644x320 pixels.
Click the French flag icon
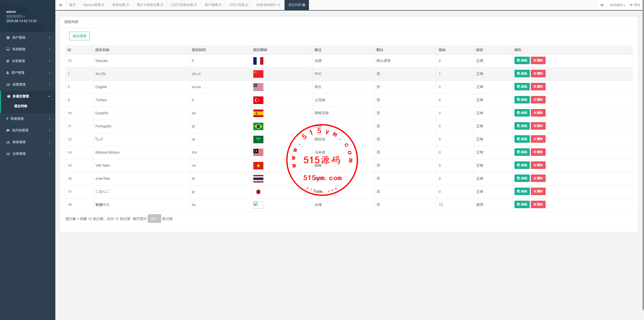(x=258, y=61)
